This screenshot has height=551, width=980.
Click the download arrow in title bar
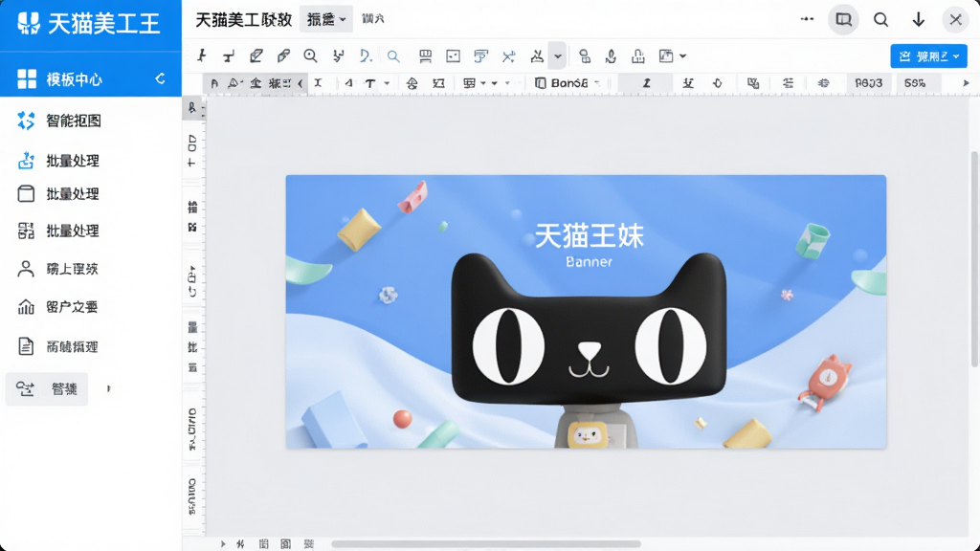tap(918, 19)
